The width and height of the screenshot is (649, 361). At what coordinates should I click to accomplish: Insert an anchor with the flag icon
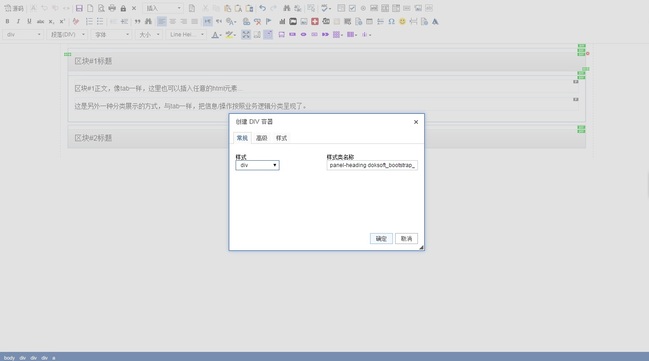tap(268, 22)
